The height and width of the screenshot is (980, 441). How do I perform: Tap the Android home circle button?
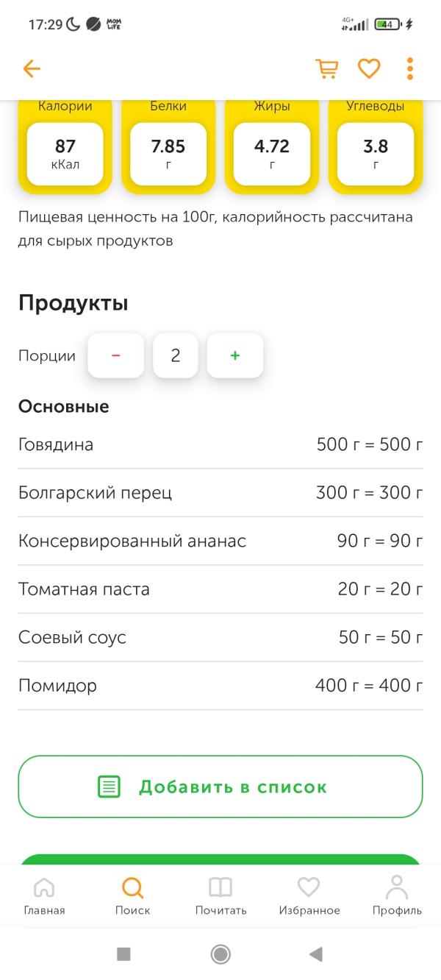(x=220, y=954)
